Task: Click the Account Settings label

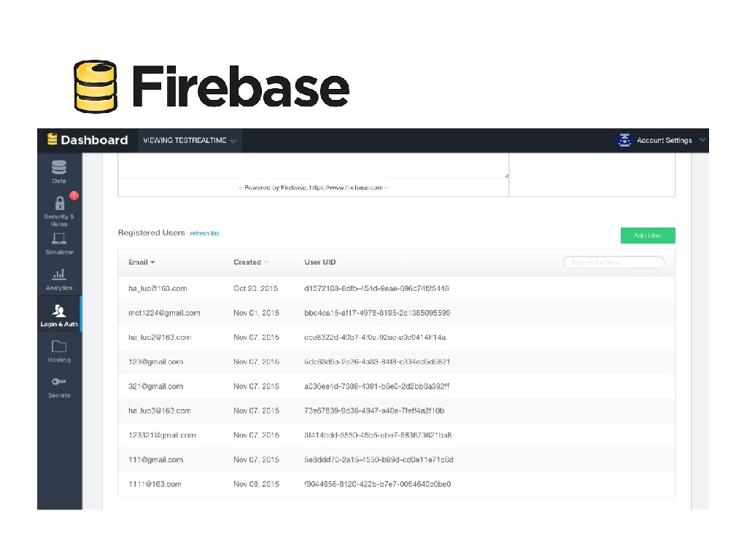Action: [664, 141]
